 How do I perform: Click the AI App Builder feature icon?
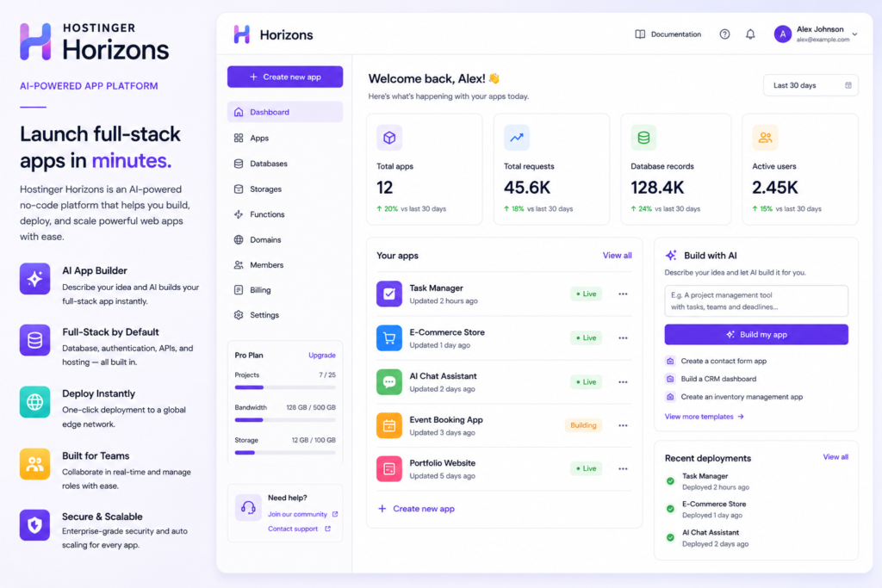pyautogui.click(x=34, y=279)
